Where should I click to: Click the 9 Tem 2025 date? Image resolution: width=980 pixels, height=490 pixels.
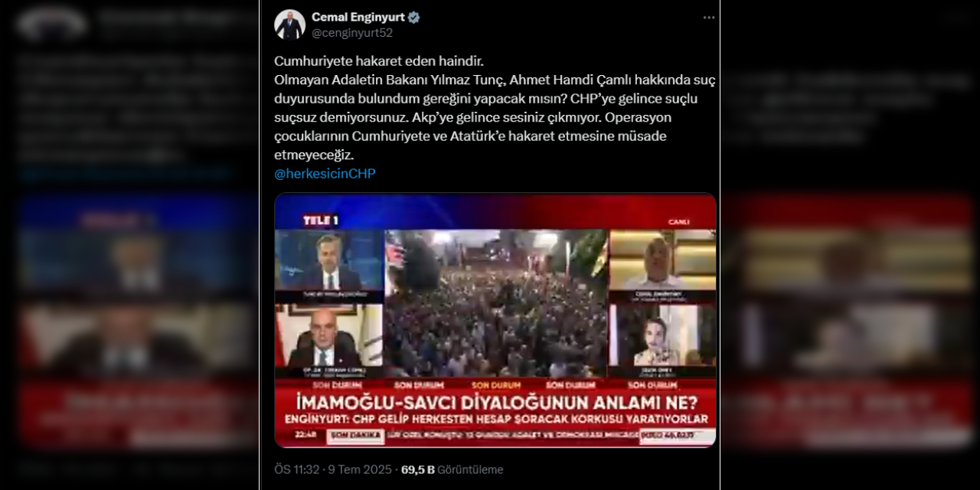(359, 469)
